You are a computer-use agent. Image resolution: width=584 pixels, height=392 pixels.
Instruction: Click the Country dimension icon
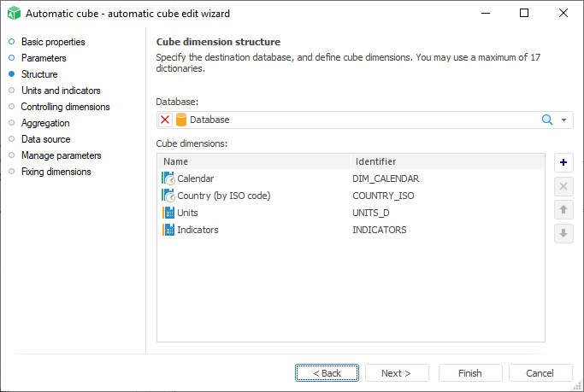(168, 196)
